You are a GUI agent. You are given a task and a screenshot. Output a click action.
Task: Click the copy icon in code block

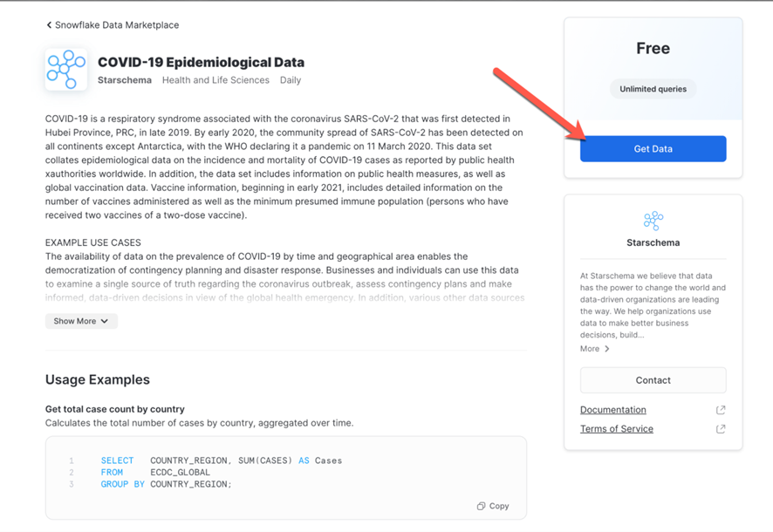coord(482,506)
